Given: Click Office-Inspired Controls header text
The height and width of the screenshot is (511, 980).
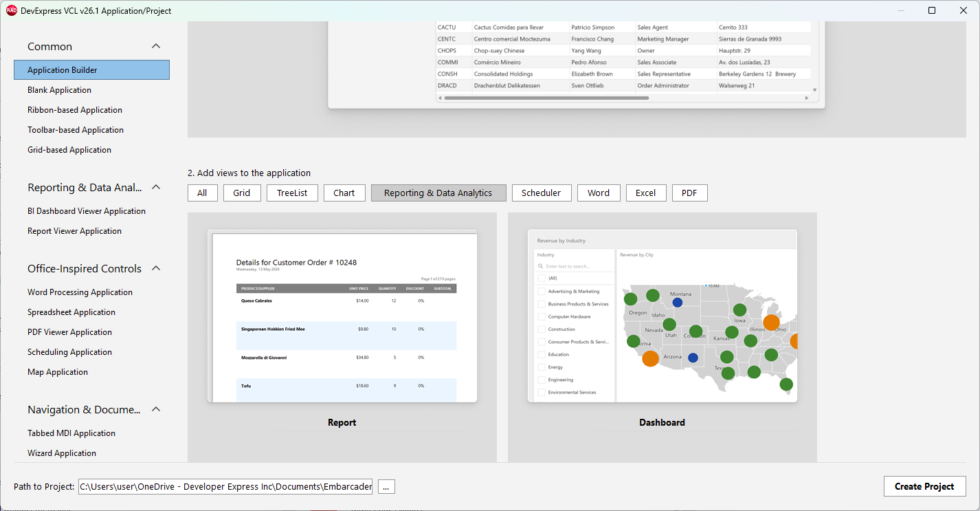Looking at the screenshot, I should 85,269.
